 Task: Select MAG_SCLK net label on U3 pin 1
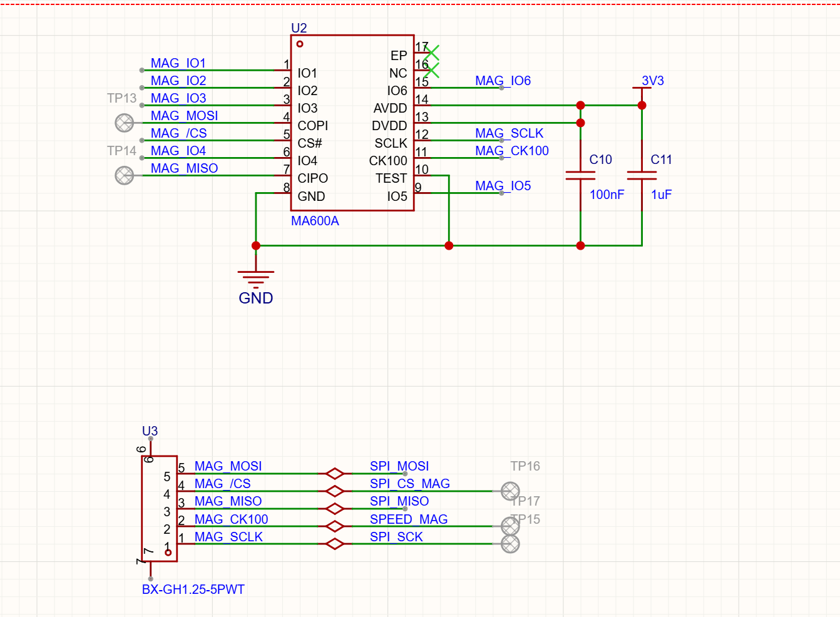[228, 537]
